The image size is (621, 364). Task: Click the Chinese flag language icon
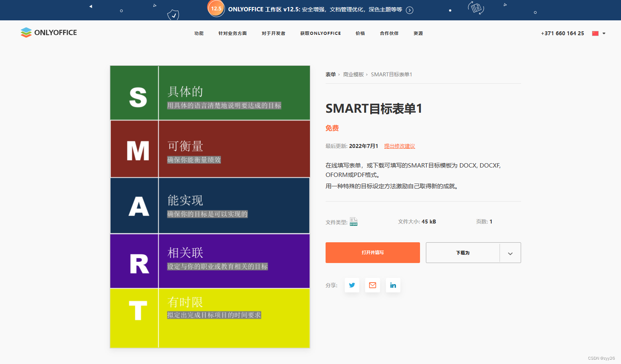(x=595, y=33)
